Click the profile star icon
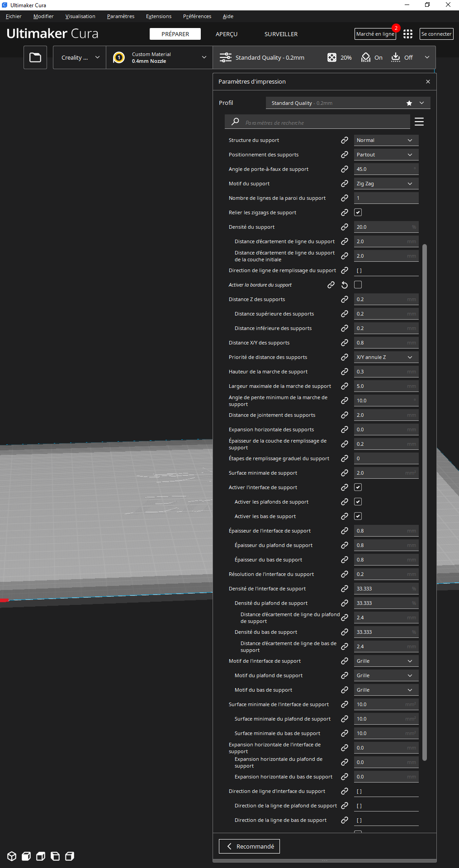 [409, 103]
